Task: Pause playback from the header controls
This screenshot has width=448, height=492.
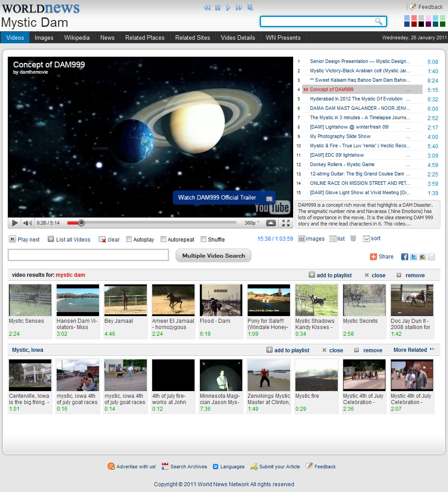Action: coord(218,8)
